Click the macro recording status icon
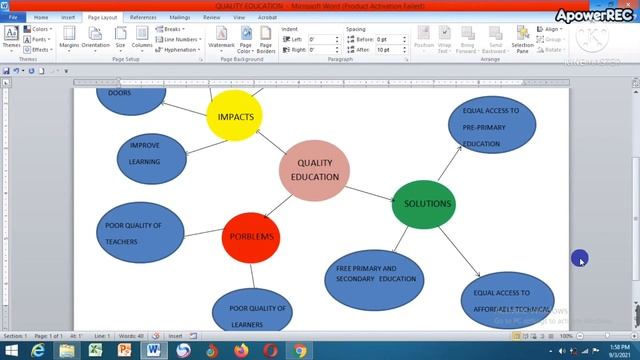The image size is (640, 360). point(193,336)
